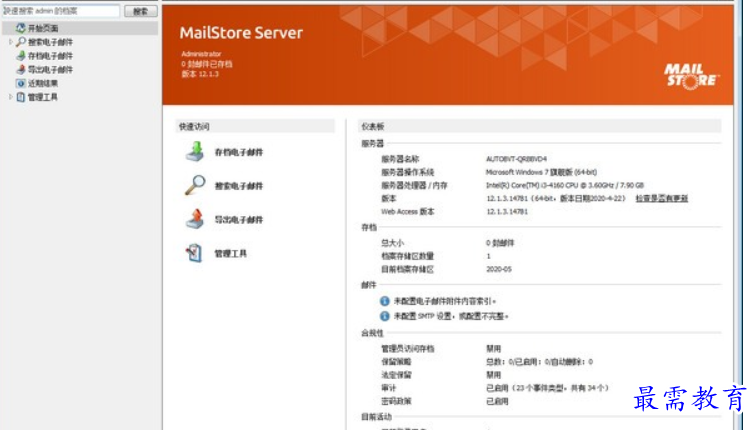Select 开始页面 in the sidebar tree
Image resolution: width=755 pixels, height=430 pixels.
(43, 28)
